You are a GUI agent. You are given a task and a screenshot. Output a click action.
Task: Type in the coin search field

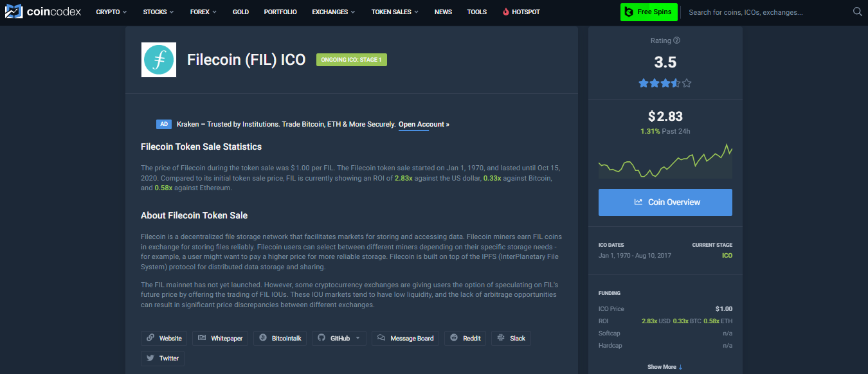click(x=765, y=12)
